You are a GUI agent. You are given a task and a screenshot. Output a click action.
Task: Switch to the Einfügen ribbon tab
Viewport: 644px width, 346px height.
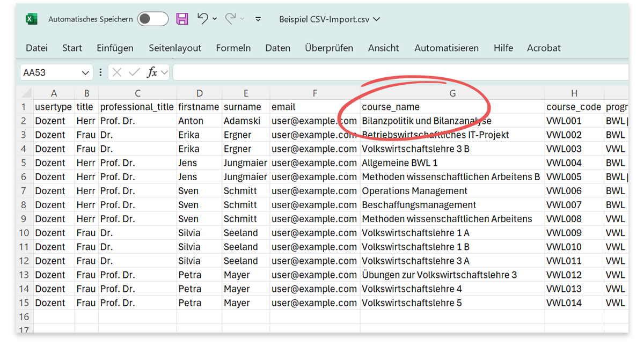pos(115,48)
